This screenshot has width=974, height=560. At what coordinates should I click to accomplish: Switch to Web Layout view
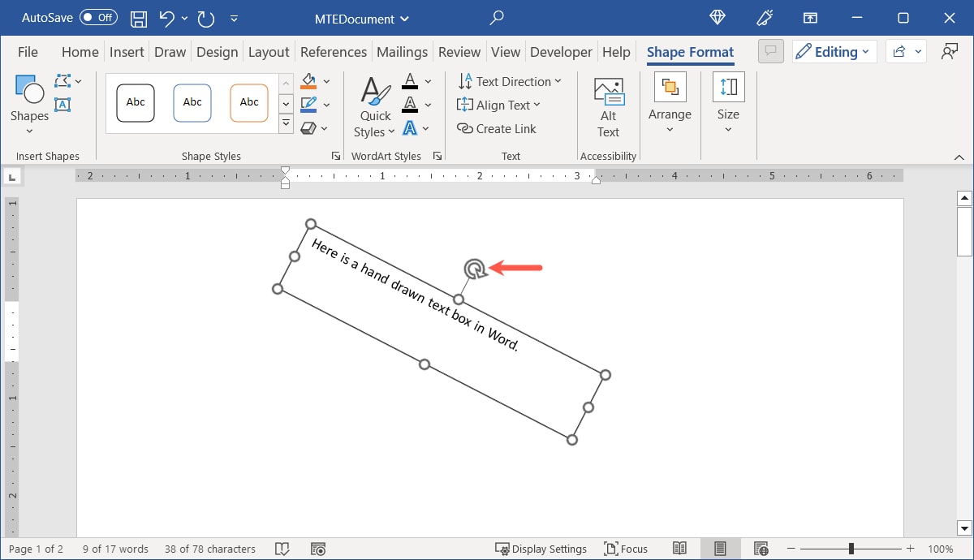coord(761,548)
